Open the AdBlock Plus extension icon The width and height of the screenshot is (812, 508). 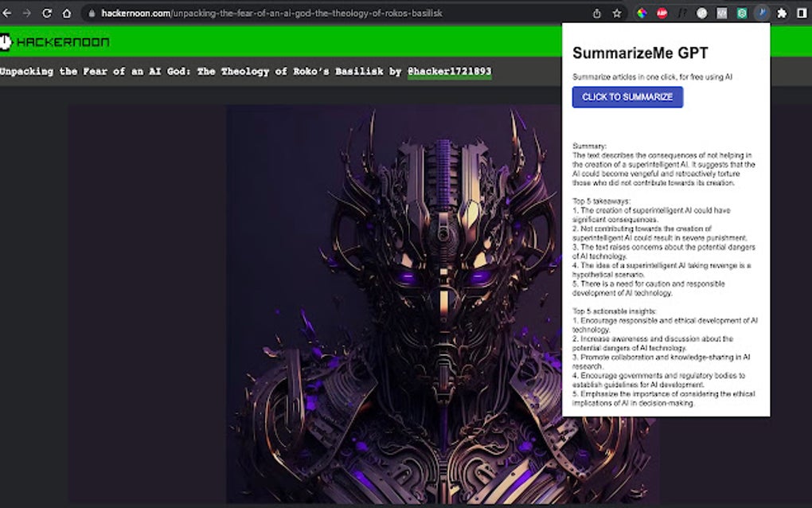point(662,13)
